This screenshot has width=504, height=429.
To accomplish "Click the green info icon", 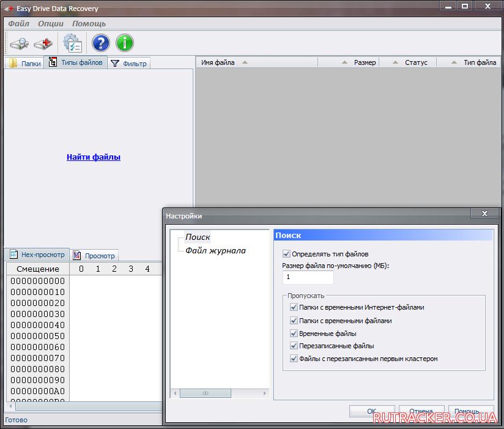I will (x=125, y=43).
